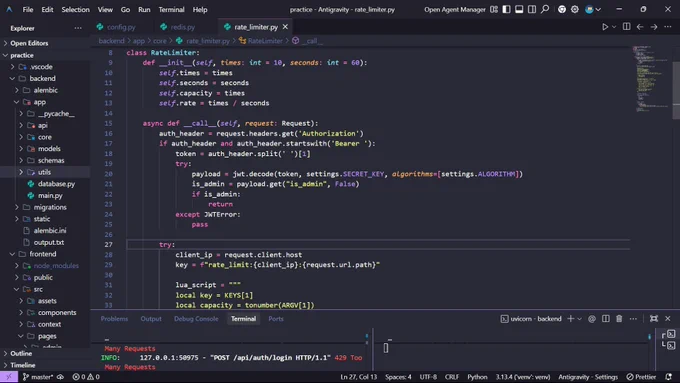680x383 pixels.
Task: Open the search magnifier icon in the title bar
Action: pyautogui.click(x=545, y=9)
